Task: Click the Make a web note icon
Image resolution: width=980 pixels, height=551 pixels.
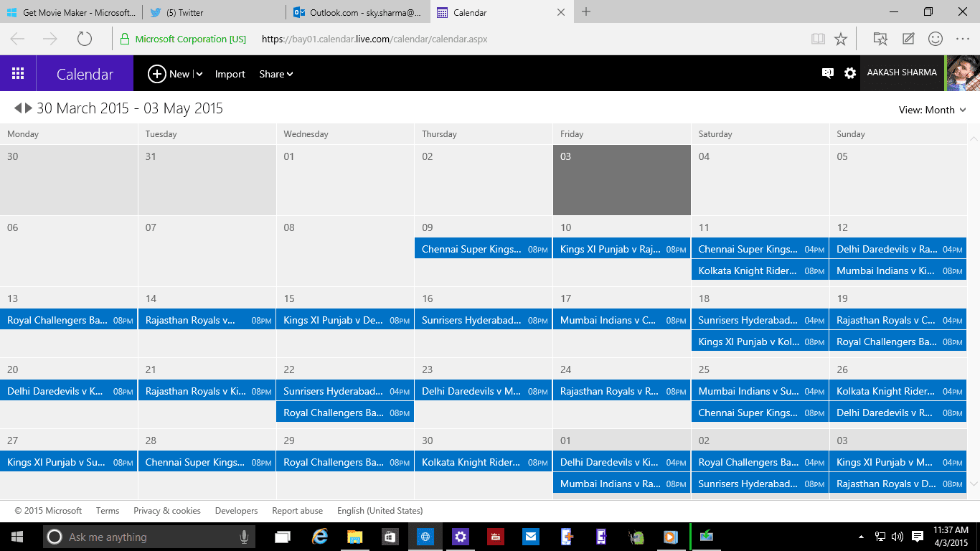Action: coord(908,39)
